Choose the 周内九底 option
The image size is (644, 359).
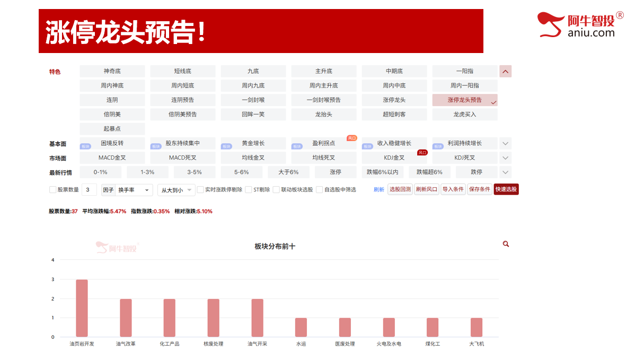pyautogui.click(x=253, y=85)
